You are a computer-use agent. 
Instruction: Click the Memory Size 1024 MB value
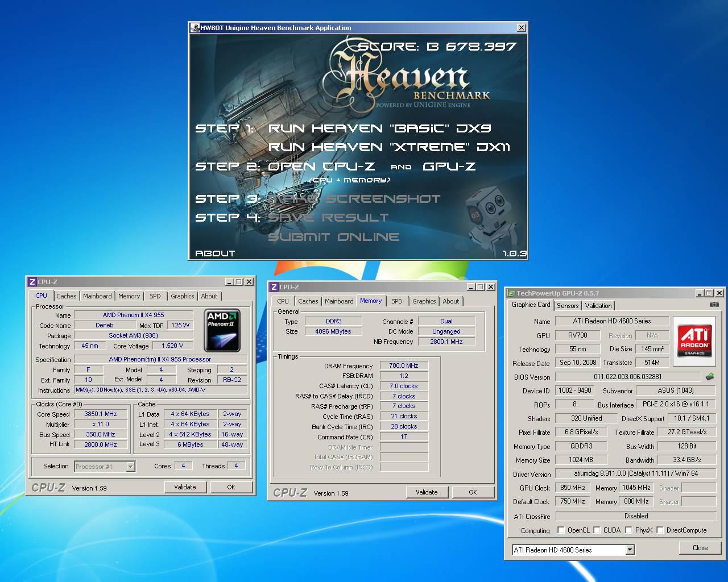(581, 460)
